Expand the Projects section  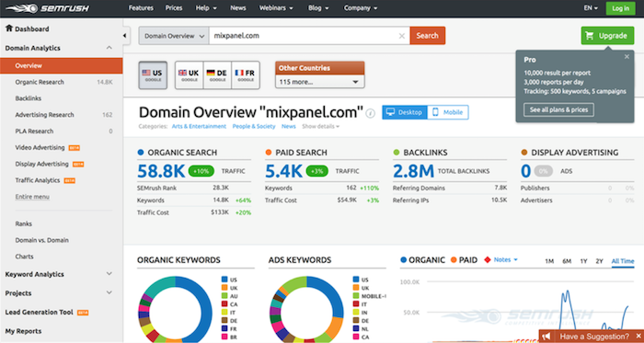click(109, 292)
